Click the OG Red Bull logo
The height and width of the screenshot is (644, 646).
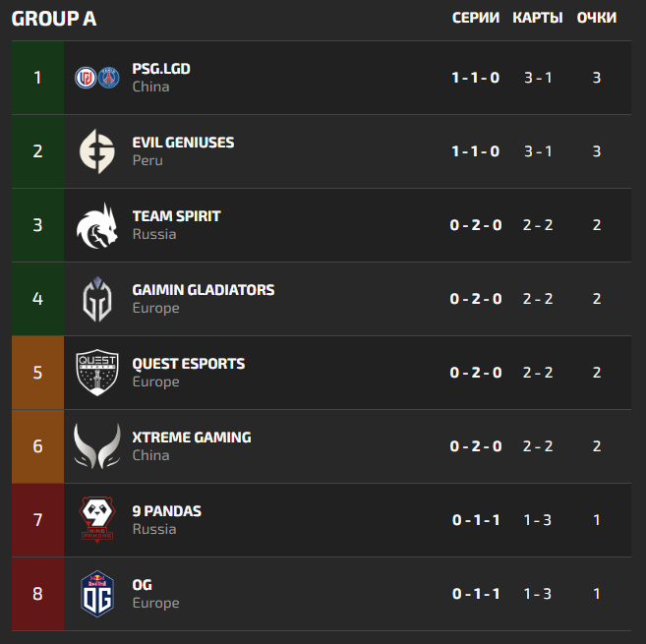(x=97, y=594)
